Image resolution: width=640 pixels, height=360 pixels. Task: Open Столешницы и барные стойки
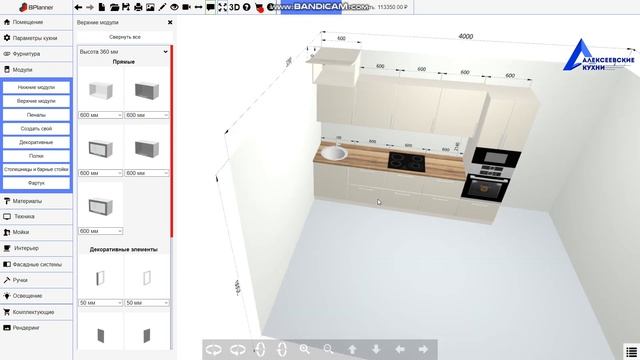point(36,169)
